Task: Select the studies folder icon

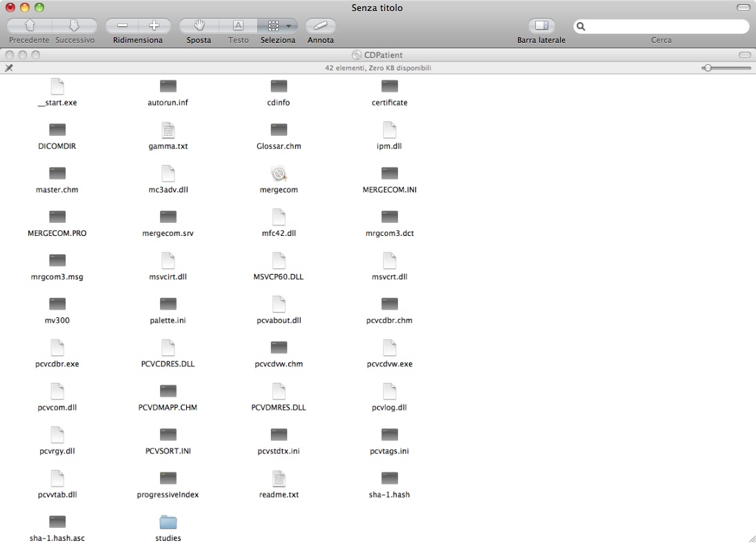Action: pos(168,522)
